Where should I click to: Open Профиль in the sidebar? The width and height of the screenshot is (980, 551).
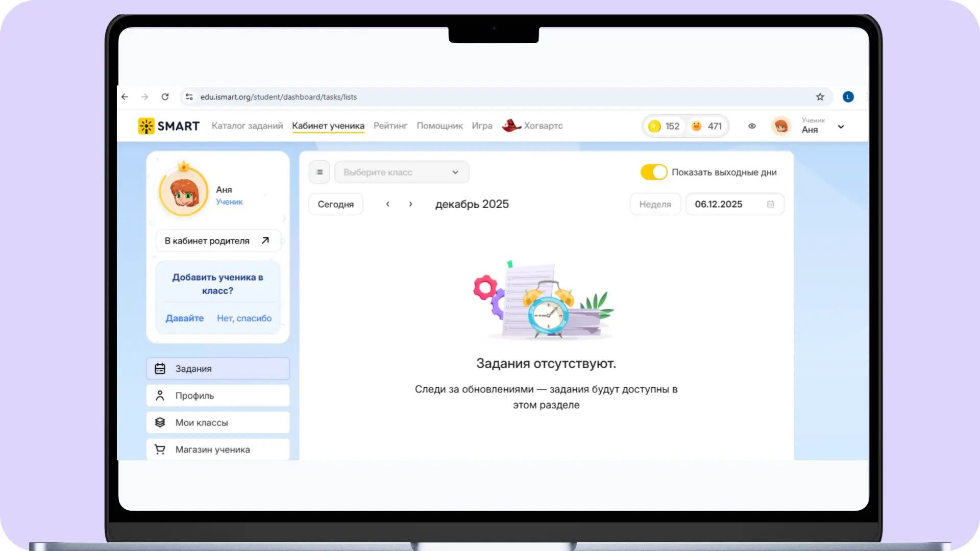pyautogui.click(x=218, y=395)
